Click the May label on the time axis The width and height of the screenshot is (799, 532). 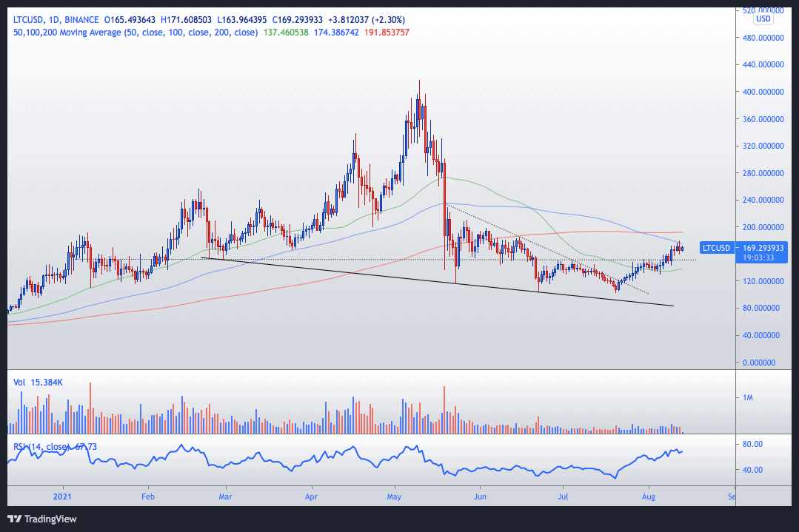point(393,496)
